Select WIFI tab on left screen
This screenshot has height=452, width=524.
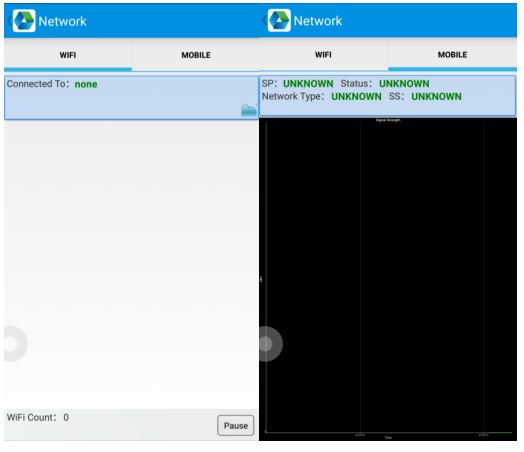point(68,55)
